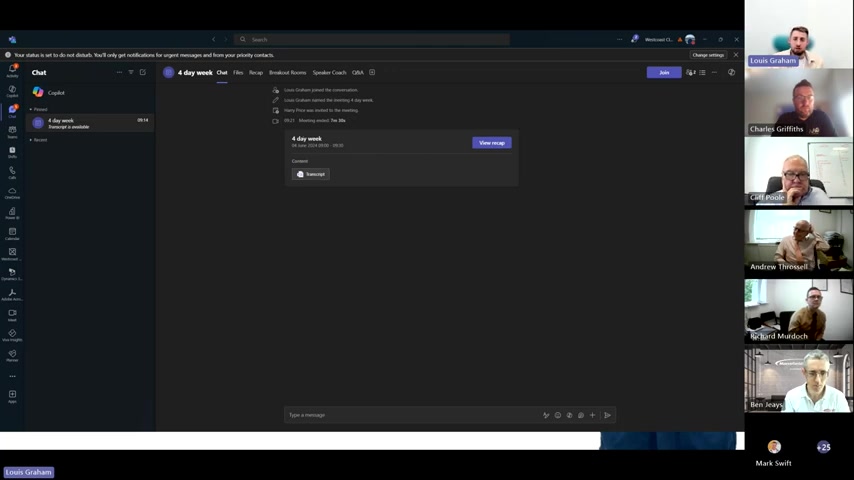Open the Teams section in the sidebar
The height and width of the screenshot is (480, 854).
[12, 132]
